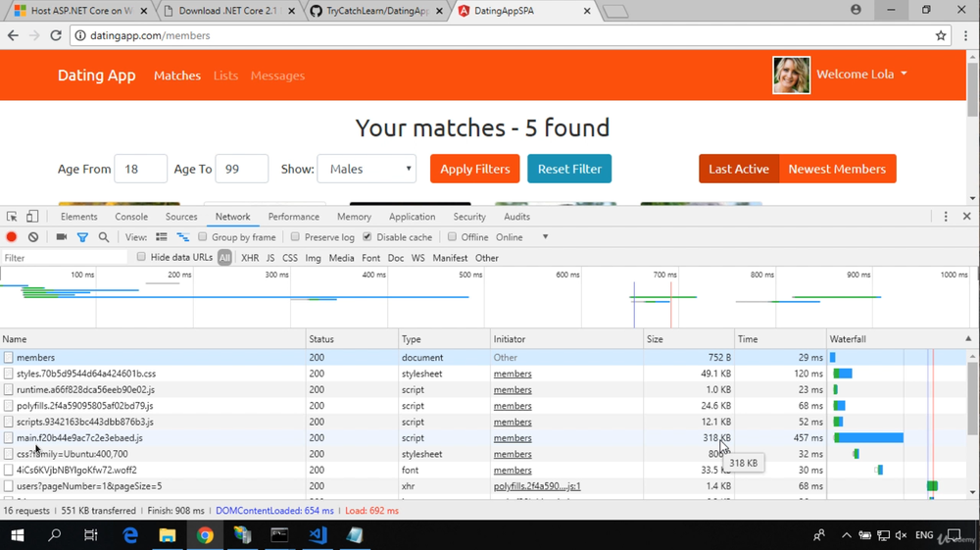This screenshot has height=550, width=980.
Task: Open DevTools customize menu (three dots)
Action: (946, 217)
